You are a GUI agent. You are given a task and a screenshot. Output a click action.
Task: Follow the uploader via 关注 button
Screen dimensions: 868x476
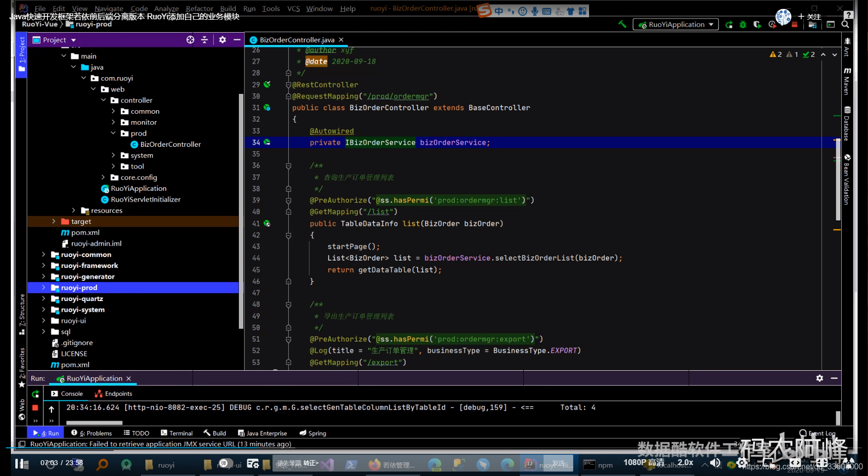click(810, 16)
